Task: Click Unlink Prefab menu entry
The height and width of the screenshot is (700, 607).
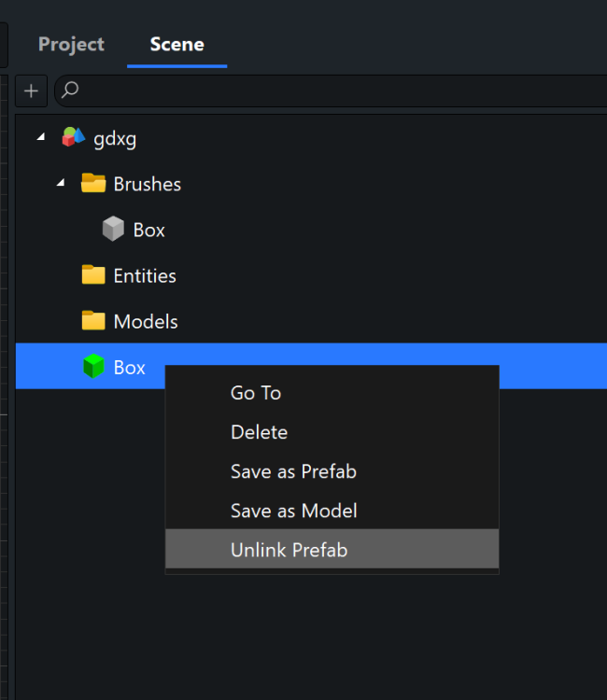Action: coord(289,550)
